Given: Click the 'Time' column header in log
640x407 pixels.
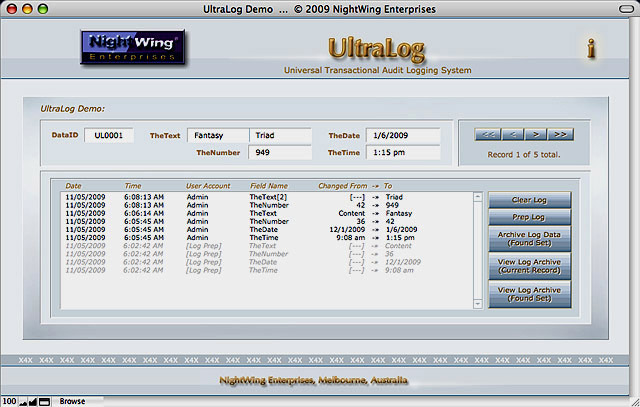Looking at the screenshot, I should (x=133, y=186).
